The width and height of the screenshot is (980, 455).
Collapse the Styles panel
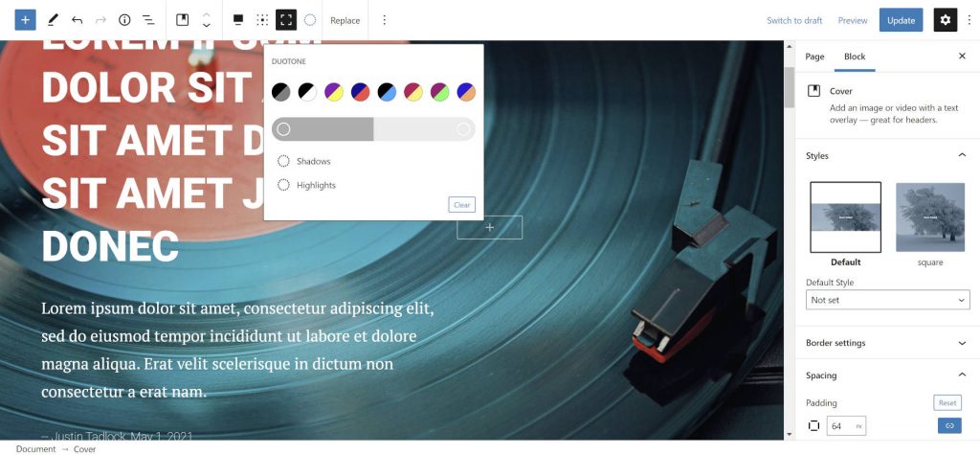(962, 155)
